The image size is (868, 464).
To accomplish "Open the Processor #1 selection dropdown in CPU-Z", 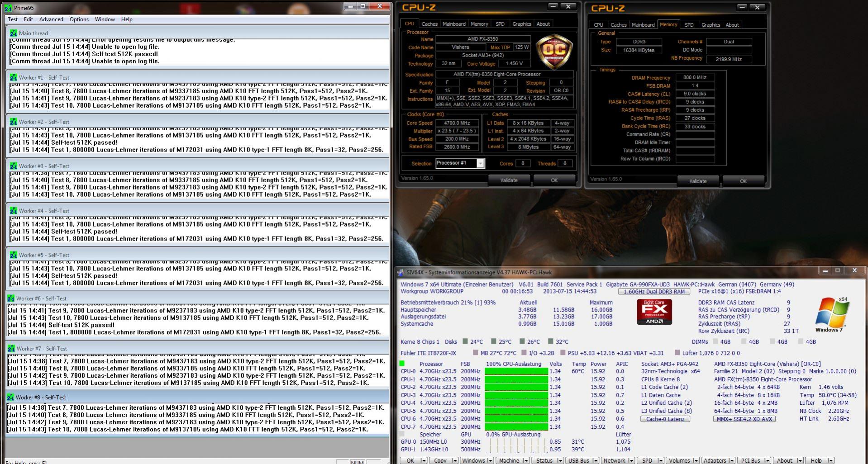I will [x=481, y=163].
